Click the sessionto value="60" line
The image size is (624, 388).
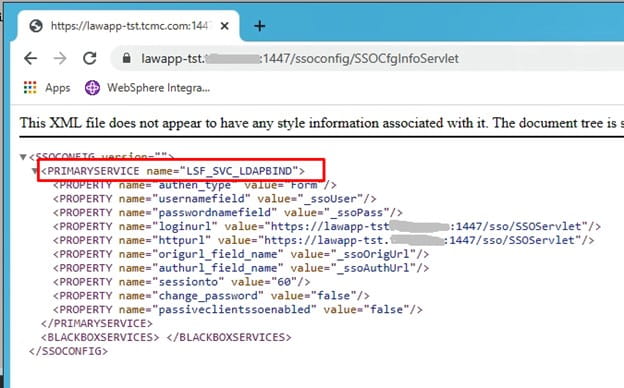pyautogui.click(x=181, y=282)
